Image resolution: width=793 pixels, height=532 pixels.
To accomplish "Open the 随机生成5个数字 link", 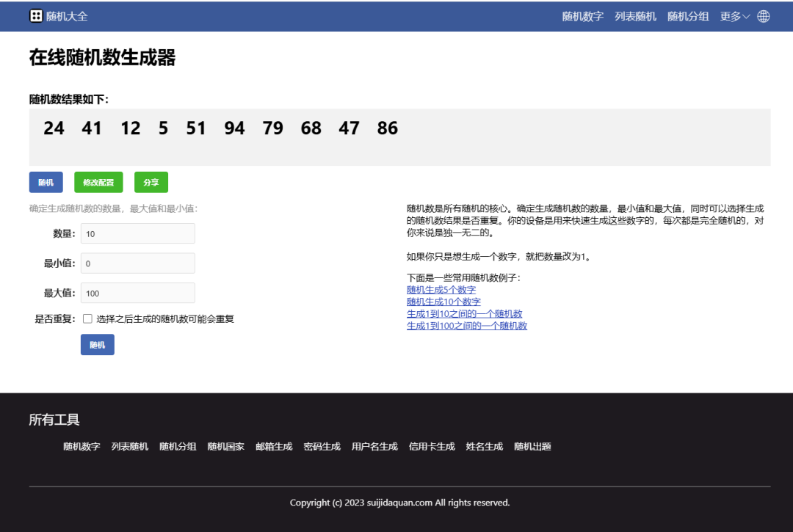I will [x=441, y=289].
